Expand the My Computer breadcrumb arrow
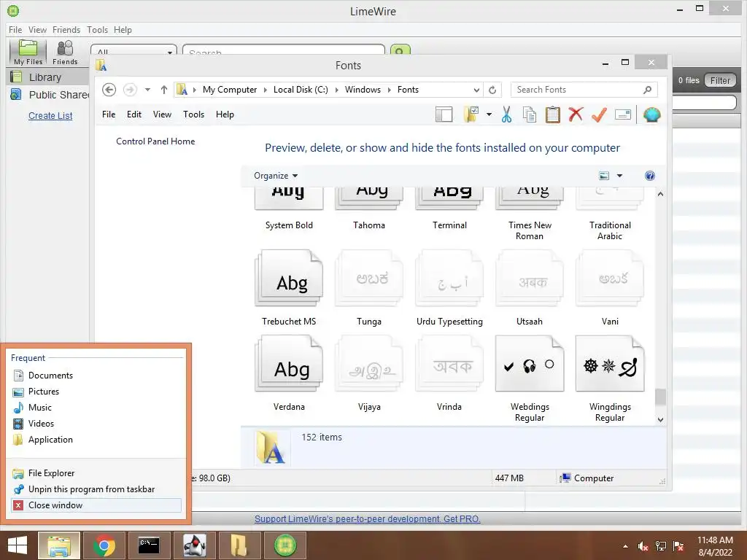 [x=266, y=90]
